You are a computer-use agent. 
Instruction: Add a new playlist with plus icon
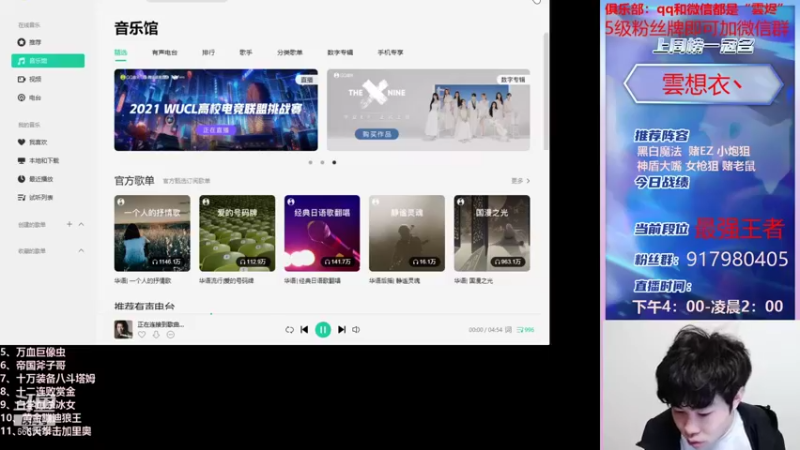(x=69, y=224)
